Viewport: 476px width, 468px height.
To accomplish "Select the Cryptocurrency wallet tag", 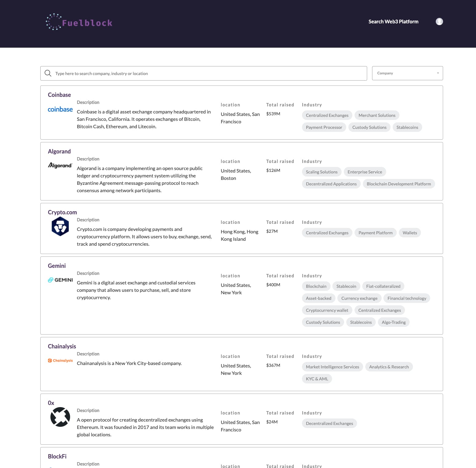I will click(327, 310).
